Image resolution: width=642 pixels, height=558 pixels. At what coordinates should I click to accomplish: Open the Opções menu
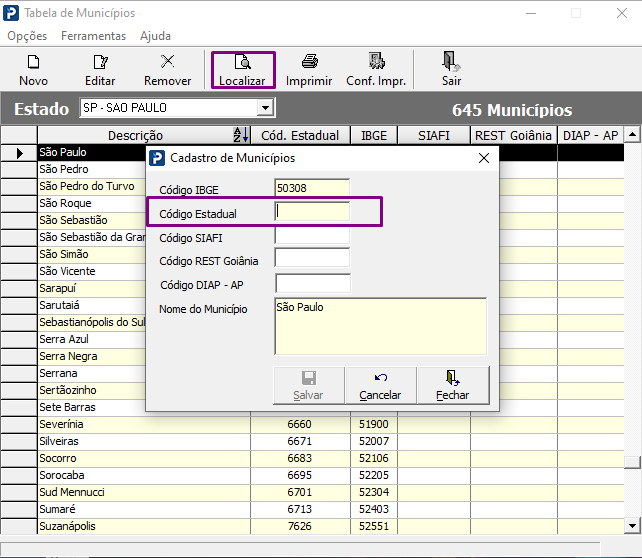[27, 36]
